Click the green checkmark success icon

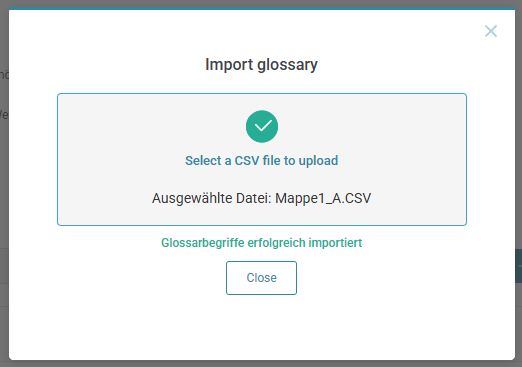pyautogui.click(x=262, y=126)
